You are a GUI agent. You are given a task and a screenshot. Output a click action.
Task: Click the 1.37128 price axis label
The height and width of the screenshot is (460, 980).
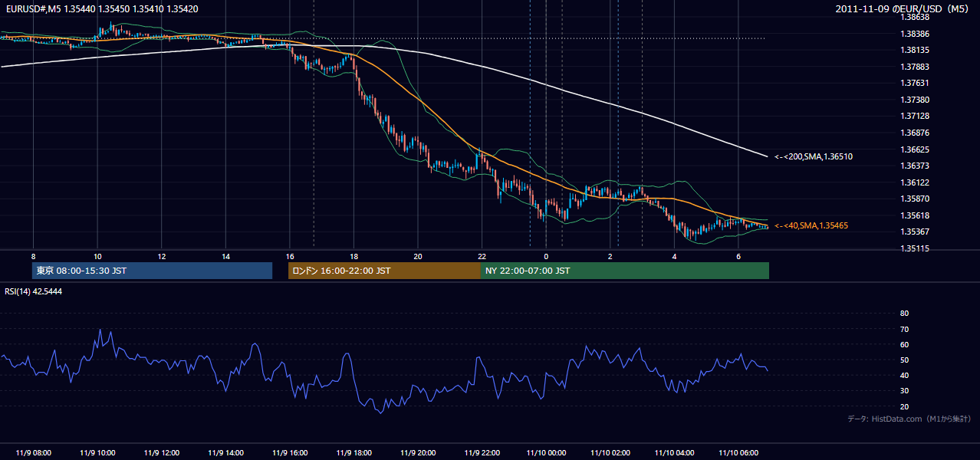click(915, 116)
